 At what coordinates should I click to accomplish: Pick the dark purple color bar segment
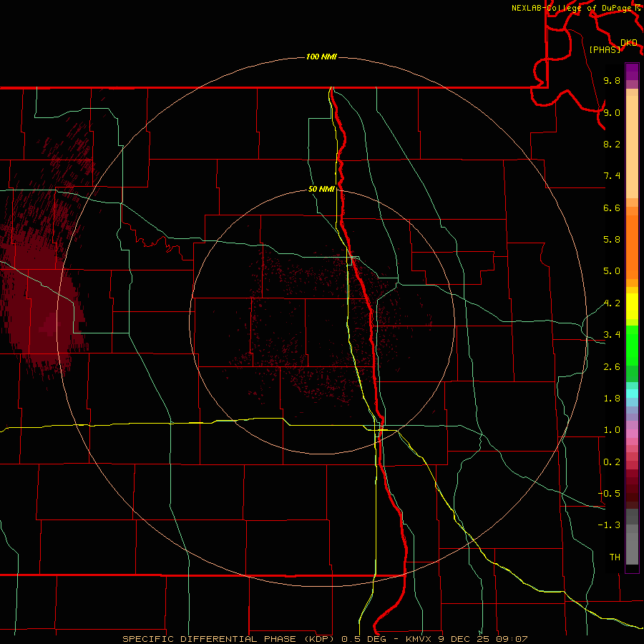(632, 72)
